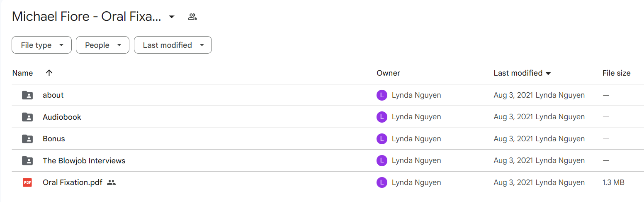Toggle sort direction with the Name arrow icon
Image resolution: width=644 pixels, height=202 pixels.
tap(49, 73)
